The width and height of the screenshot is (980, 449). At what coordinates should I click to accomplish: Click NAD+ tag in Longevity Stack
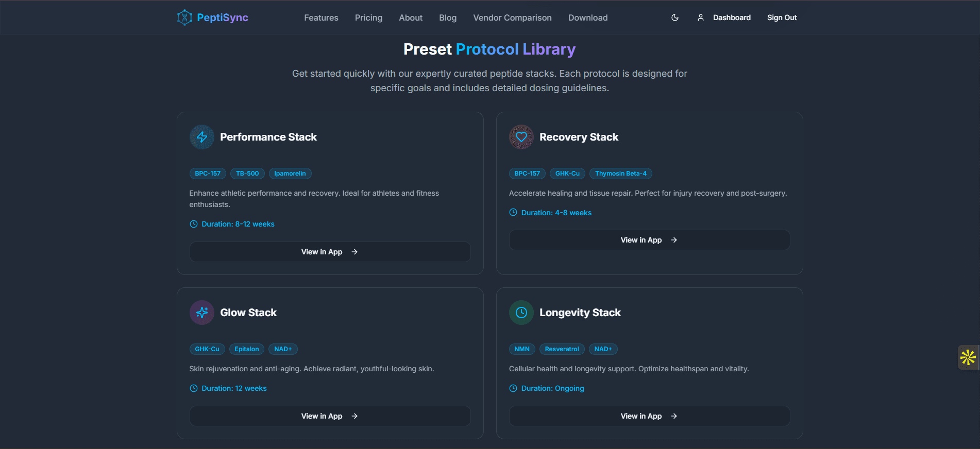pyautogui.click(x=603, y=349)
